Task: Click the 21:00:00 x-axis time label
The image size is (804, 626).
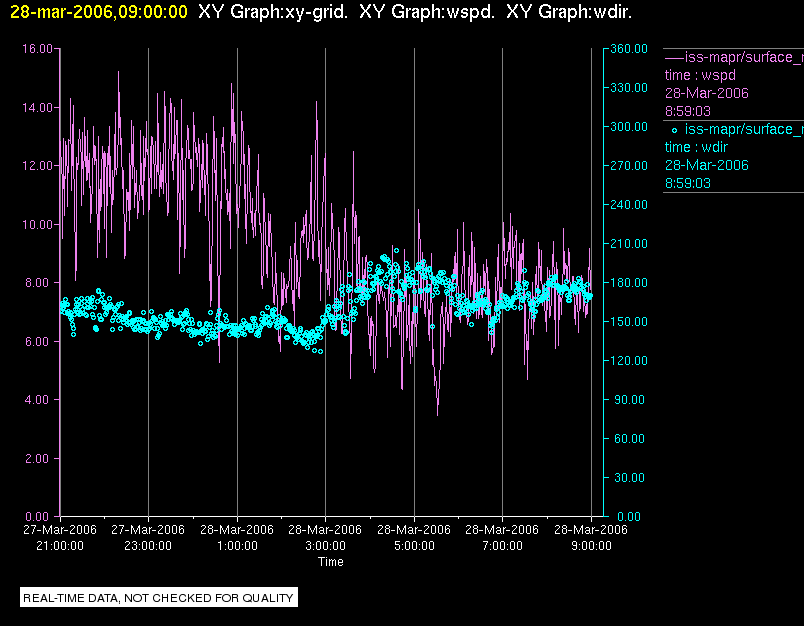Action: (x=60, y=546)
